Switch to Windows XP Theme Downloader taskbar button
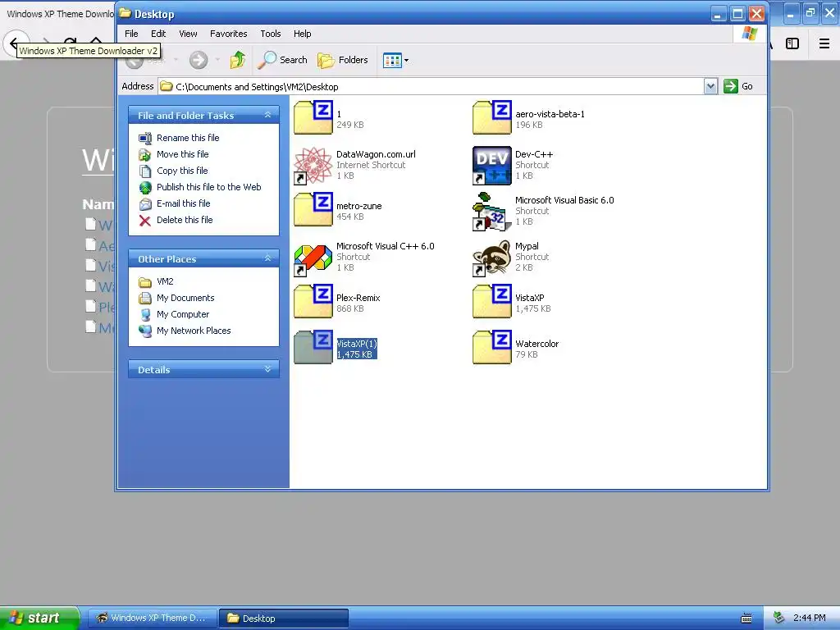 (x=152, y=618)
